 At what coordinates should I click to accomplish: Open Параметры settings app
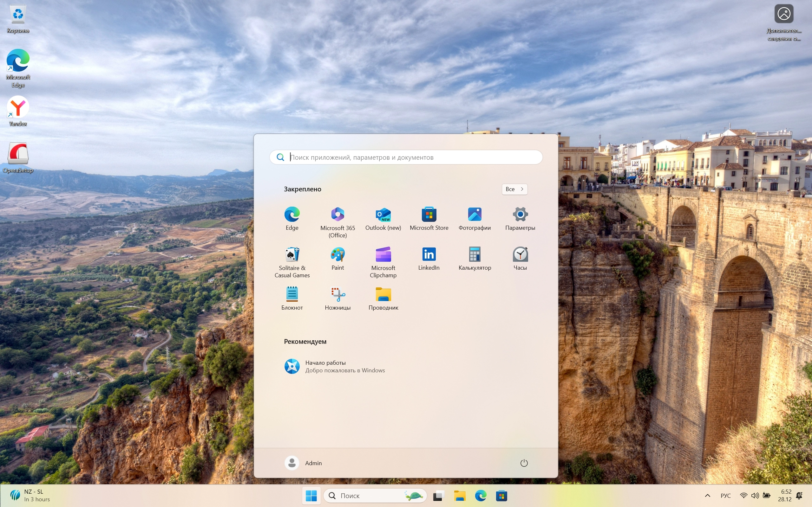click(x=520, y=215)
